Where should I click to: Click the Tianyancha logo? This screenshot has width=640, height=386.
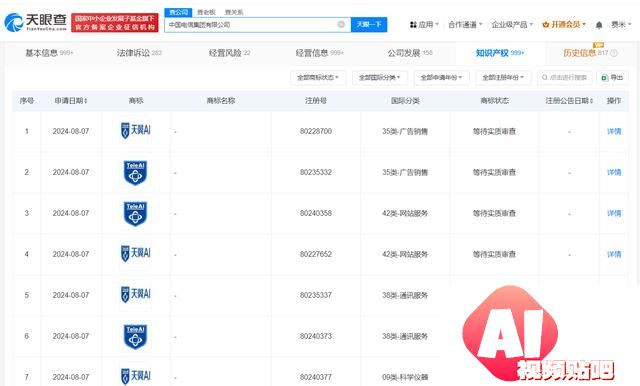(x=36, y=22)
